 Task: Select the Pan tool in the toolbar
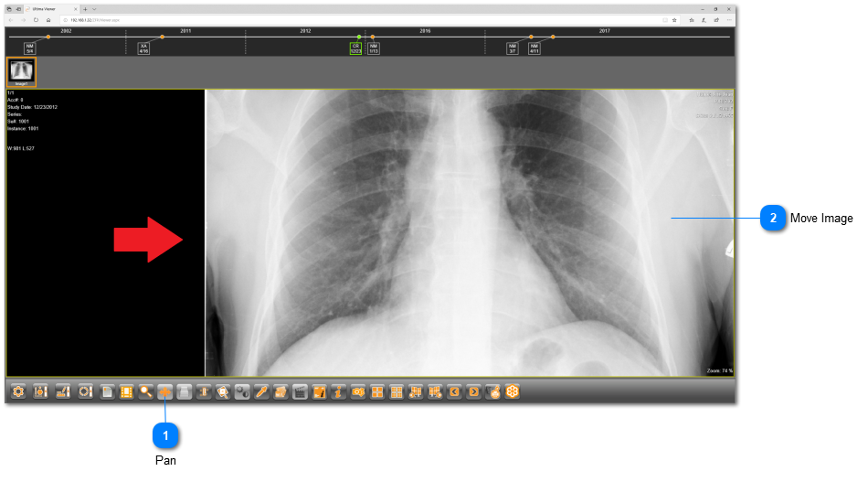click(x=165, y=391)
